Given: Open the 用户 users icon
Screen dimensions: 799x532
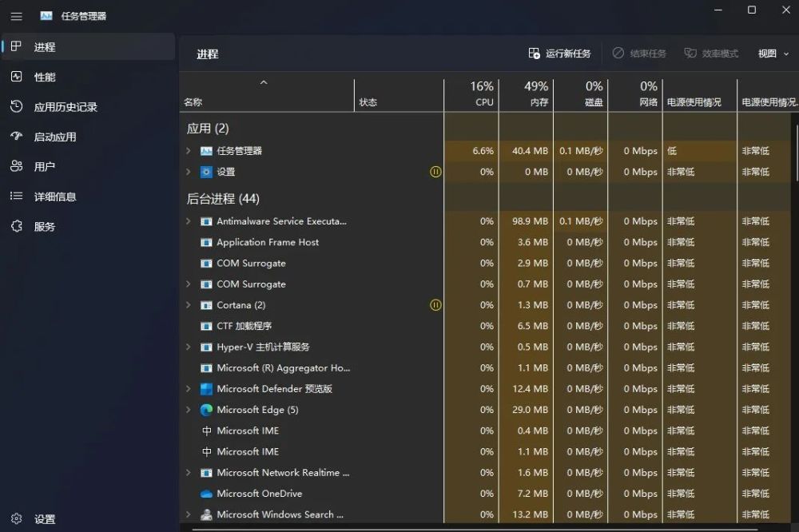Looking at the screenshot, I should coord(16,166).
